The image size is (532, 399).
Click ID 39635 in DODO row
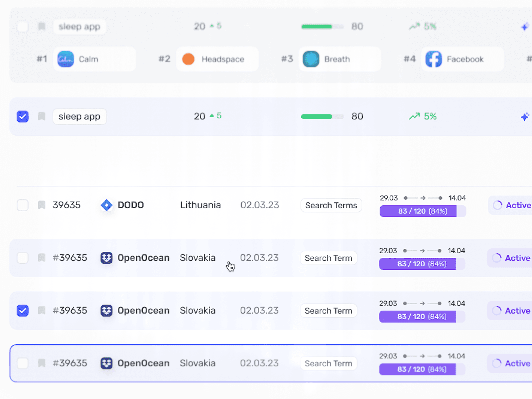[x=66, y=205]
